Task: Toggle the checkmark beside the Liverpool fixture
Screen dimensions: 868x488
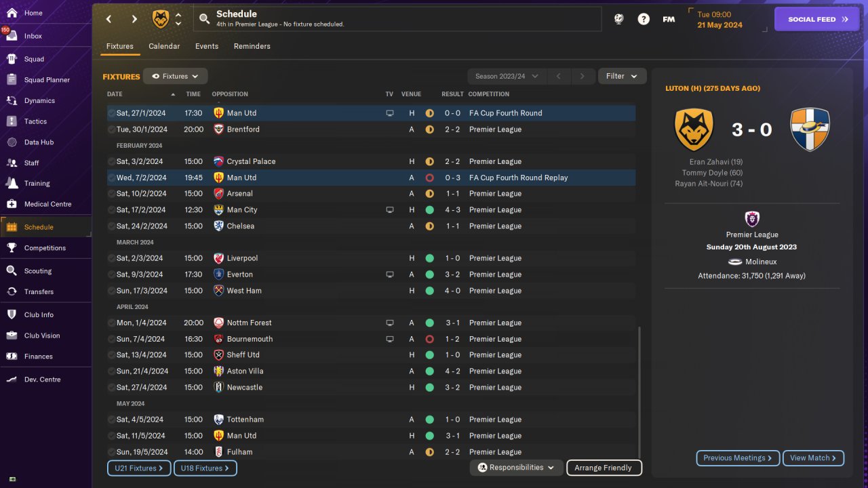Action: [x=111, y=258]
